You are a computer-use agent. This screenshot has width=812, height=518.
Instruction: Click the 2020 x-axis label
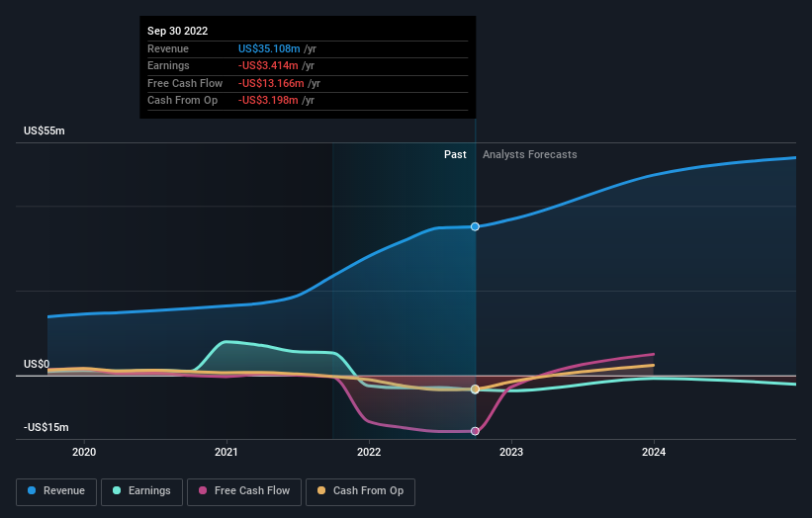point(84,452)
